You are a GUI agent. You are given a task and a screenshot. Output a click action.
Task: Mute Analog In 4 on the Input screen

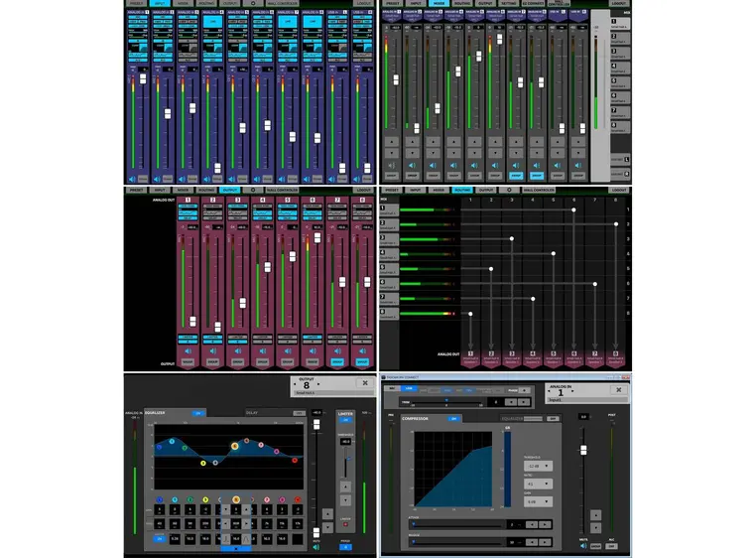[x=207, y=179]
